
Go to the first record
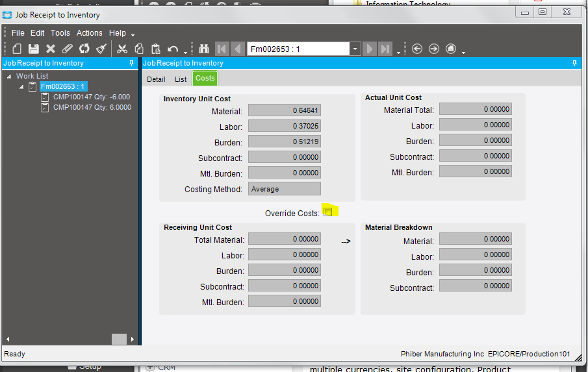[222, 49]
